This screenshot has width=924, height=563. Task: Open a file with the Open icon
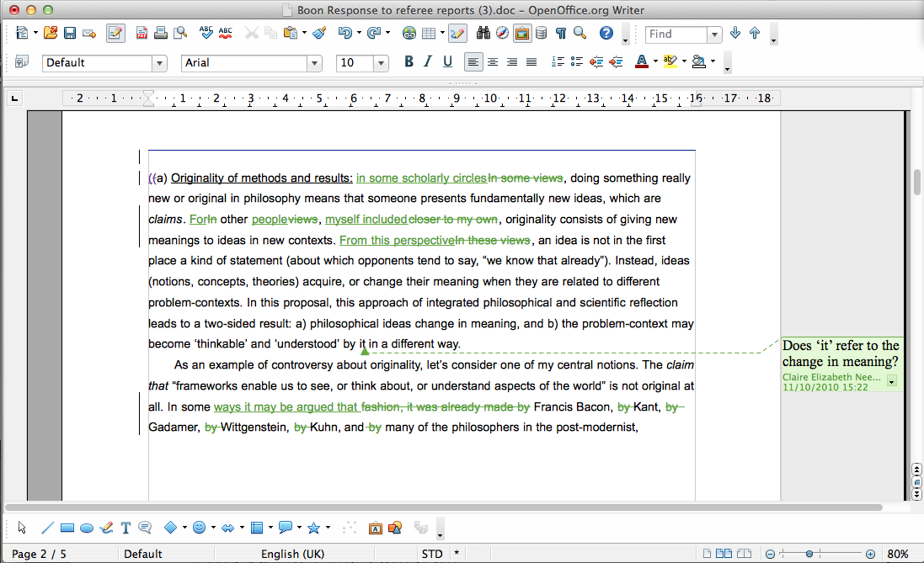click(x=51, y=33)
